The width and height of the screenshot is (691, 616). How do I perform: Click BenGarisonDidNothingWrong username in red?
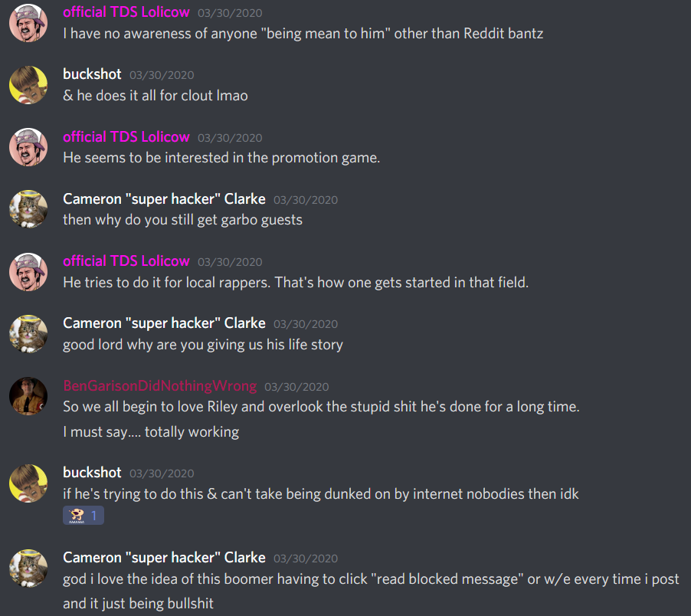coord(160,385)
